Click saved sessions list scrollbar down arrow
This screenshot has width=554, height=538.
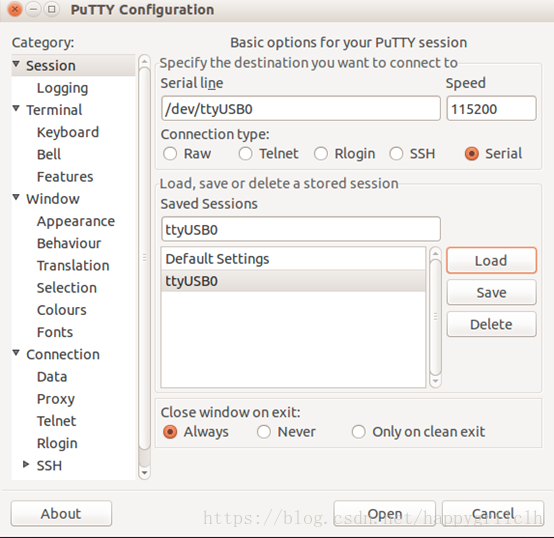click(435, 382)
